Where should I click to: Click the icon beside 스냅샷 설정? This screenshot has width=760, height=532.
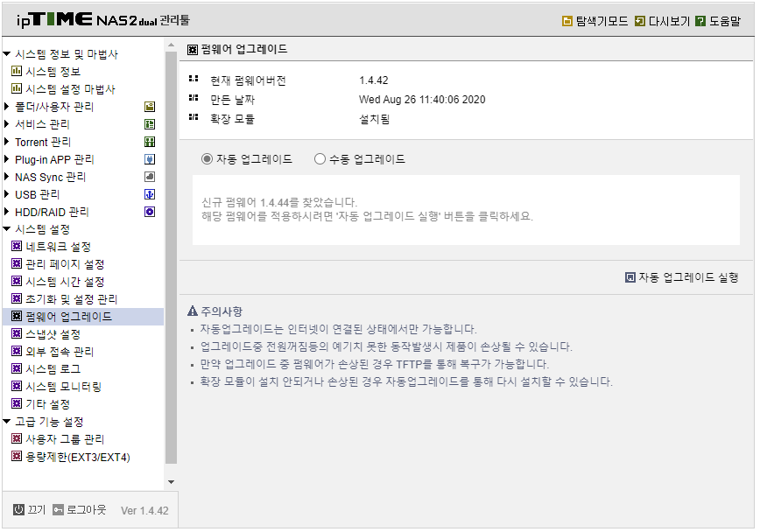pos(17,333)
